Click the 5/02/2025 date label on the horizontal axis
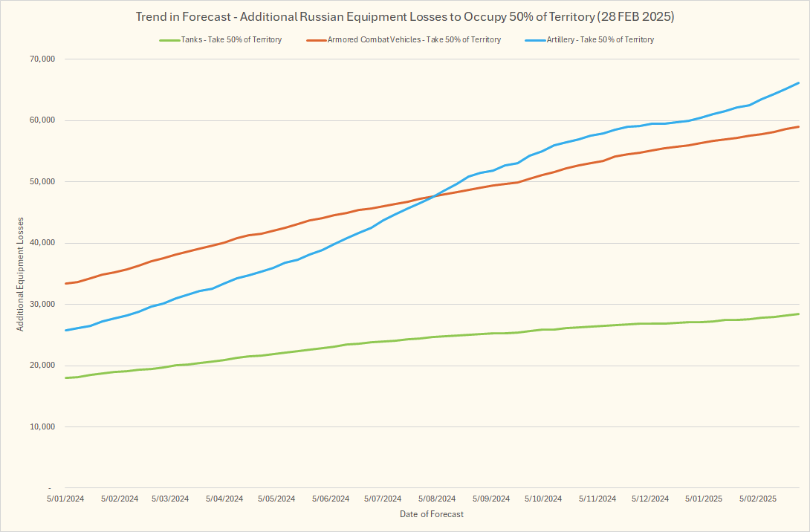Viewport: 810px width, 532px height. click(x=756, y=499)
